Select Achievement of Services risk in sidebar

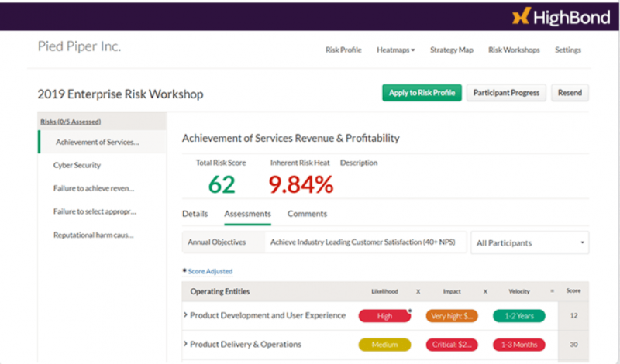click(102, 142)
